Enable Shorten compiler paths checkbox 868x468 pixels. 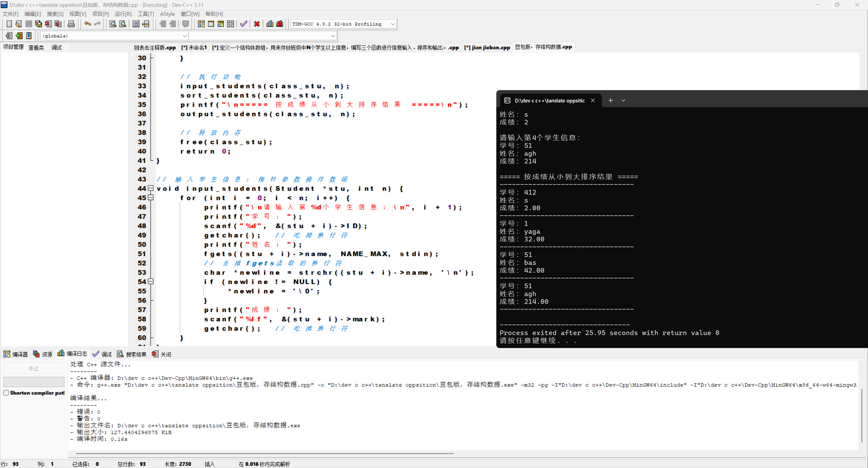[x=6, y=393]
